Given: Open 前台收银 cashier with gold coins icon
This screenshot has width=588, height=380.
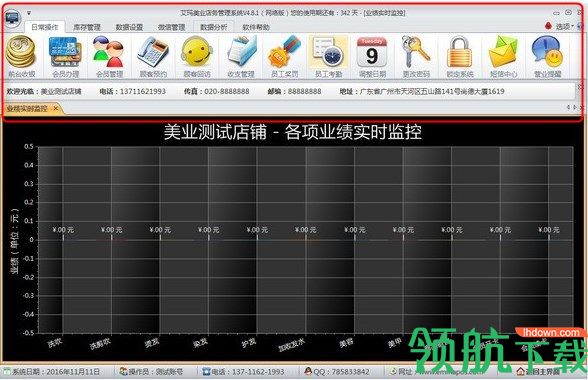Looking at the screenshot, I should tap(21, 57).
